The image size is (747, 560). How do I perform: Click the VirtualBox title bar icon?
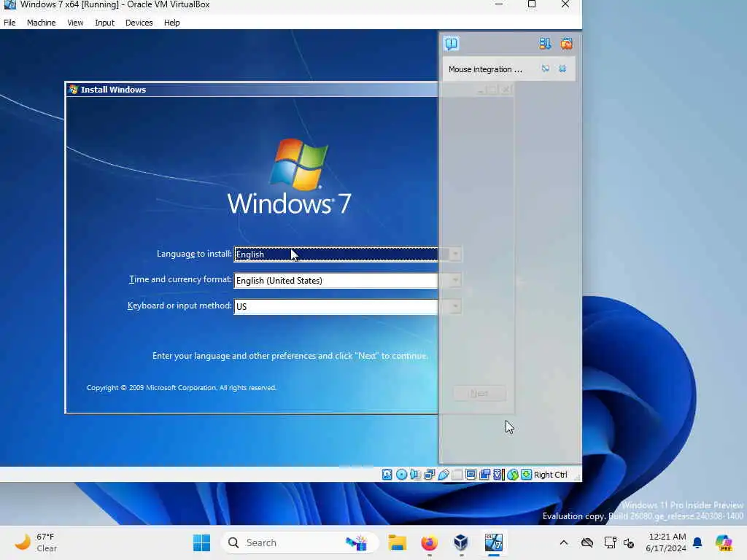point(9,5)
